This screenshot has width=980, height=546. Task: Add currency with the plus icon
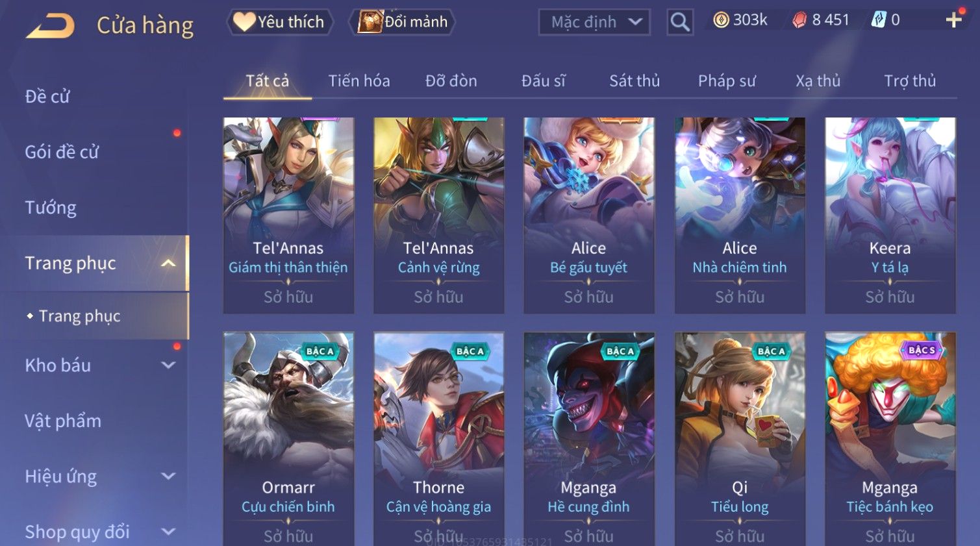click(953, 20)
